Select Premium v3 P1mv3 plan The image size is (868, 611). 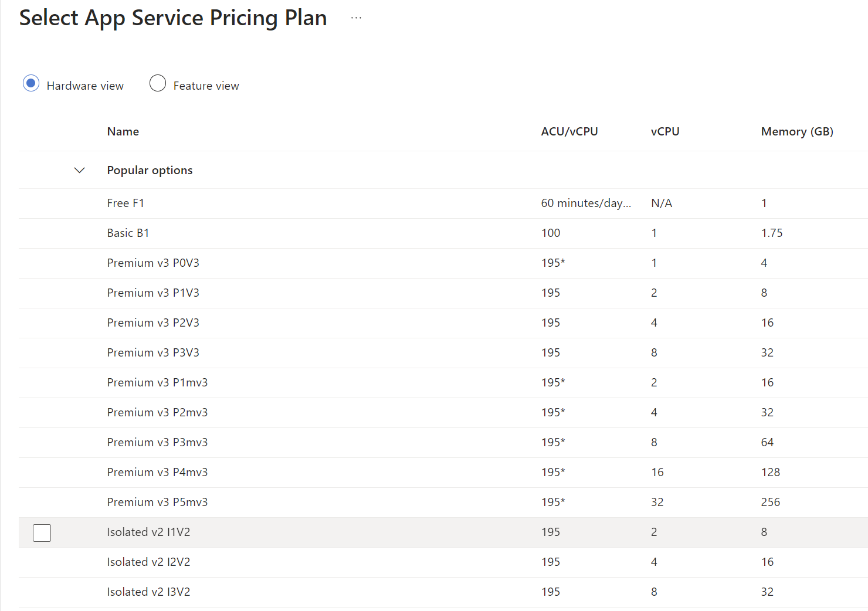tap(443, 383)
